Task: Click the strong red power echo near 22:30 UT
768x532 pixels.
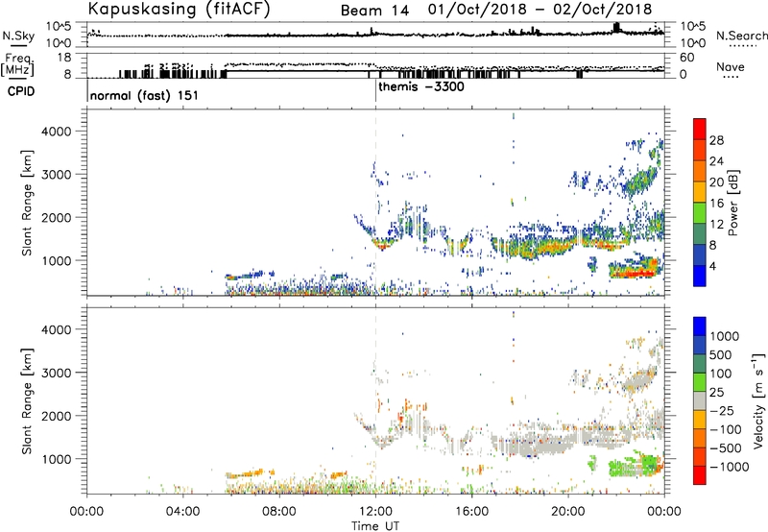Action: [635, 273]
